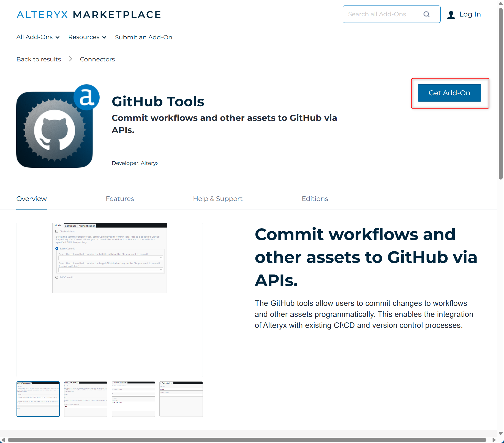Click the user profile icon
Screen dimensions: 504x443
pyautogui.click(x=451, y=15)
